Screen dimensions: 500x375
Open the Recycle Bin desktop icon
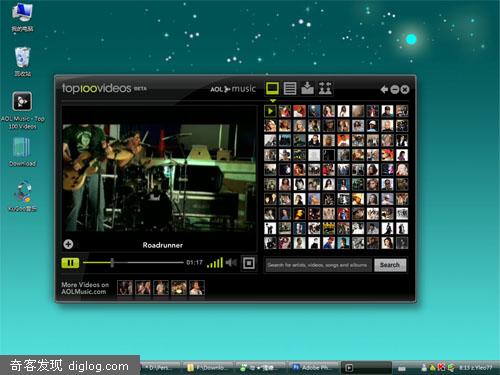click(x=22, y=62)
